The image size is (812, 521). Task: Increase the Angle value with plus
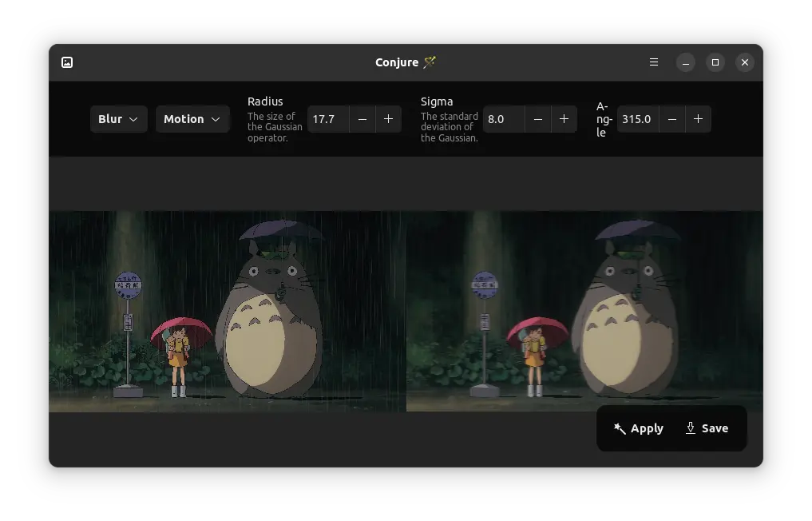(x=698, y=119)
